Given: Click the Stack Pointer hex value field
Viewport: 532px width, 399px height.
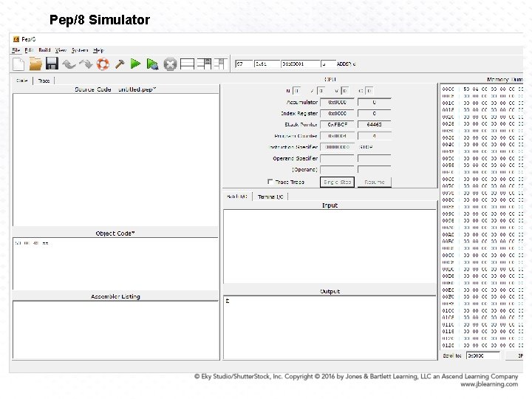Looking at the screenshot, I should [337, 125].
